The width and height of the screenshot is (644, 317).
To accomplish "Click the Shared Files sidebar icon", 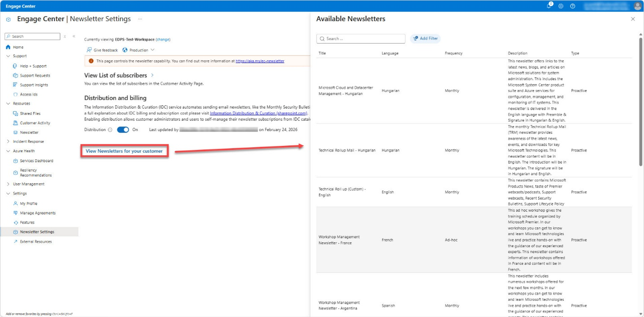I will pos(15,114).
